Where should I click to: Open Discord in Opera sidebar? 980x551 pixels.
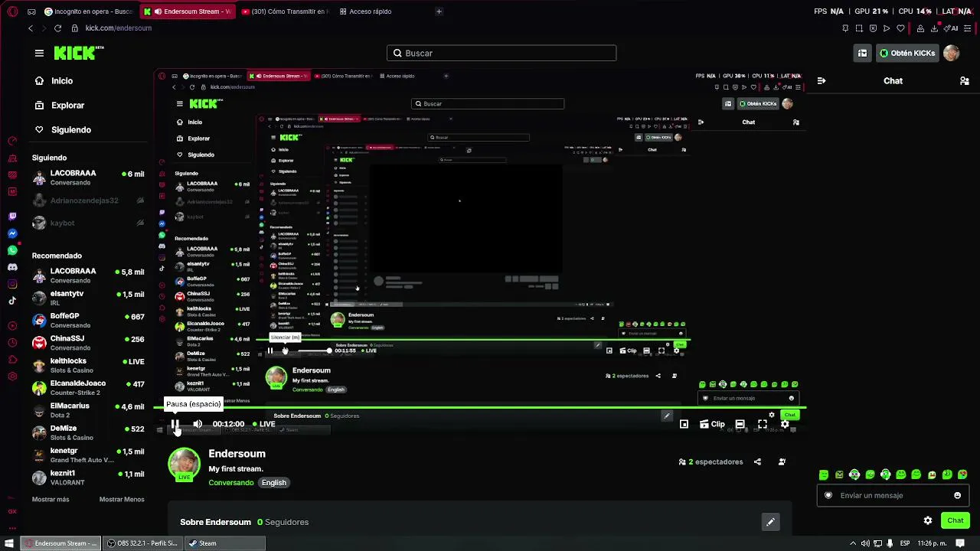point(12,267)
